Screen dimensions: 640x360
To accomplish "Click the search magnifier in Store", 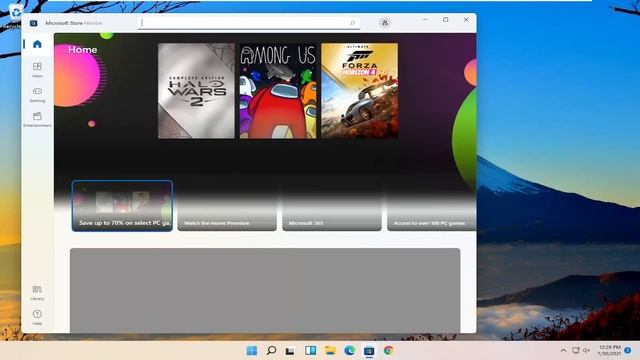I will 352,23.
